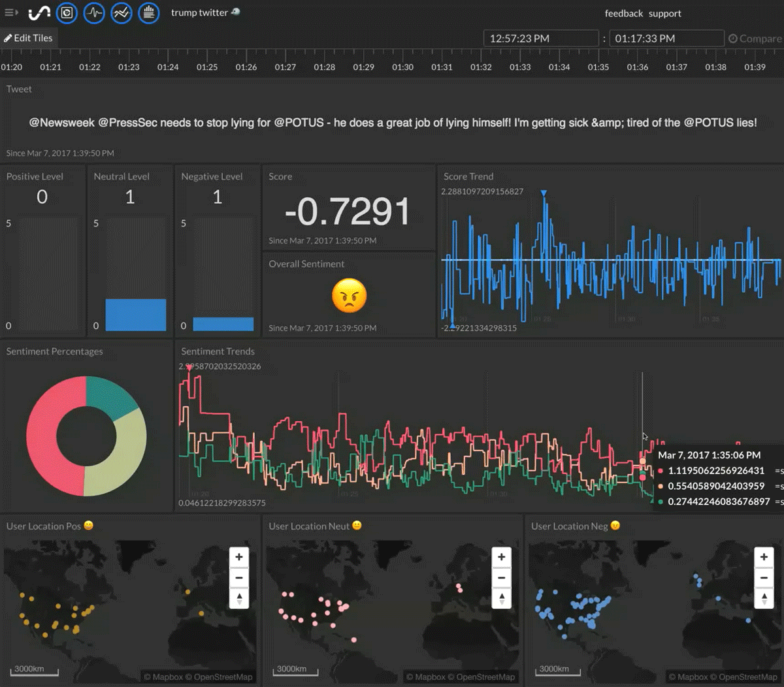Open the sidebar menu toggle icon
784x687 pixels.
(12, 12)
